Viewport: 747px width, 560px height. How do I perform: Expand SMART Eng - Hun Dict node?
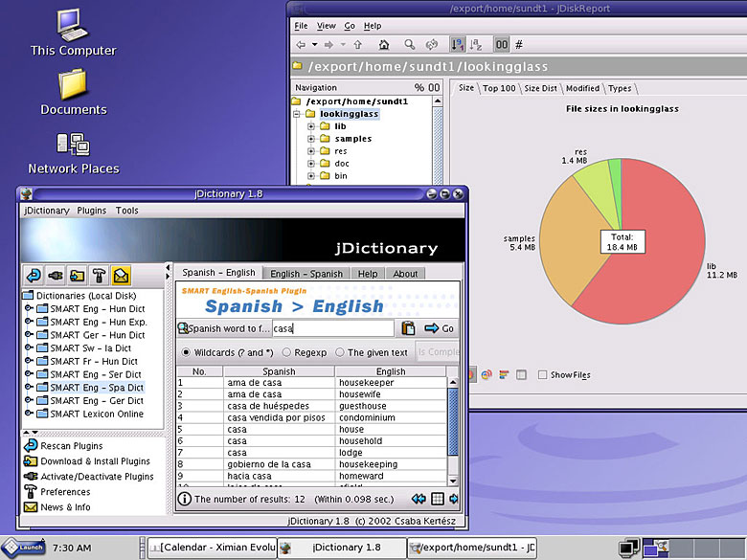(x=29, y=308)
